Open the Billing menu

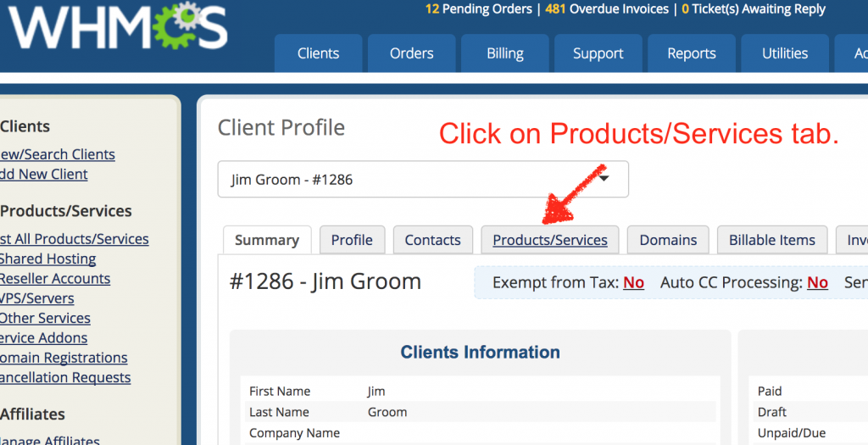click(505, 53)
